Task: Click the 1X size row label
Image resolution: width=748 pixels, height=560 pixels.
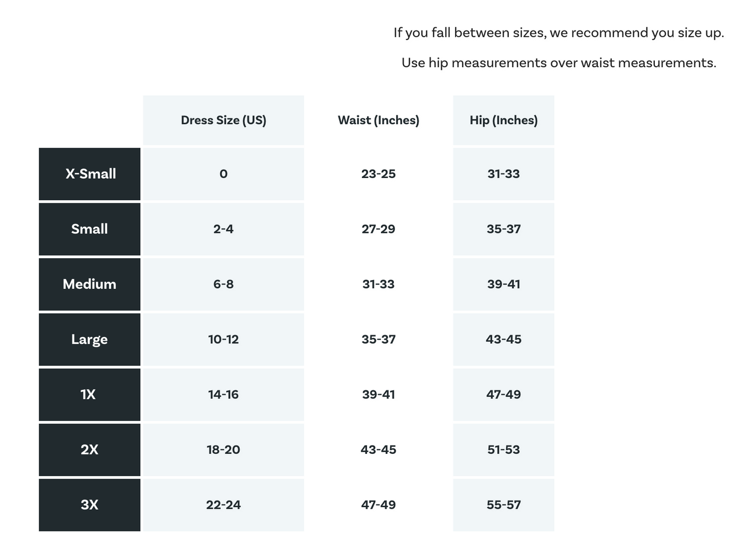Action: pyautogui.click(x=89, y=394)
